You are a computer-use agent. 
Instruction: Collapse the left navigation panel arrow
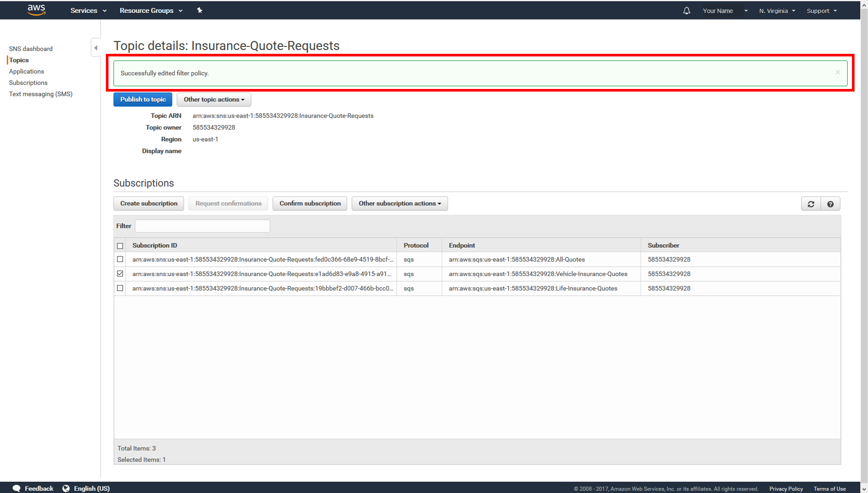(96, 48)
